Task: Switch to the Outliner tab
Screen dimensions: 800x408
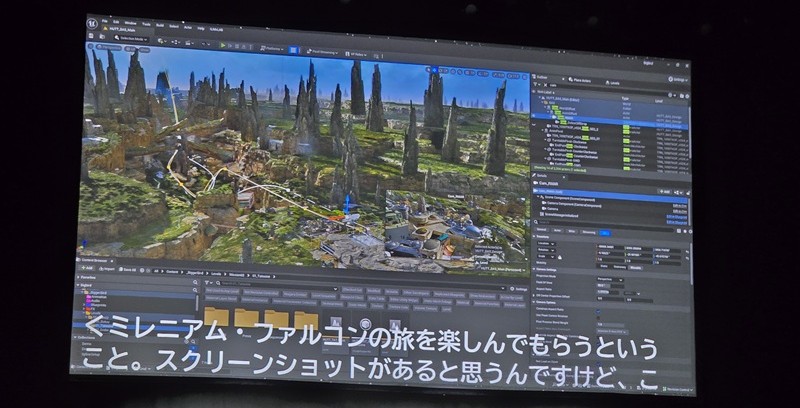Action: click(x=542, y=78)
